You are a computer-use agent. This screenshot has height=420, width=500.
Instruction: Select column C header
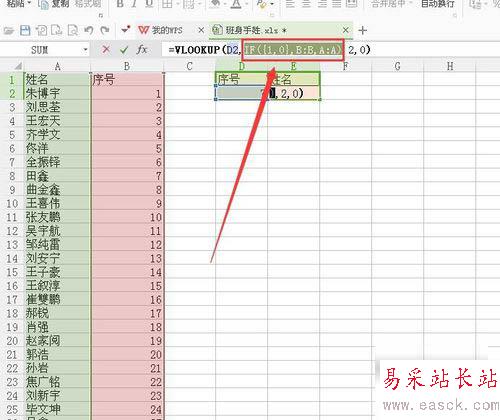coord(189,66)
